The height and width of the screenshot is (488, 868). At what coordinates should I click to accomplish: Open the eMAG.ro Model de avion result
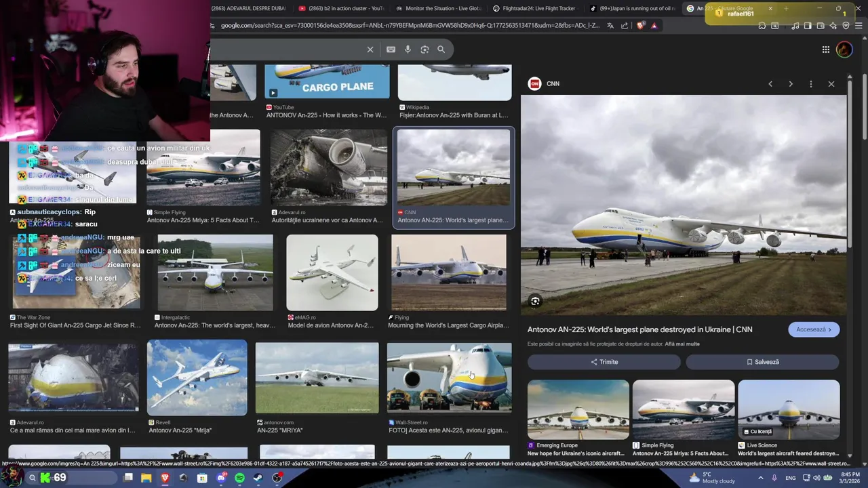point(332,282)
